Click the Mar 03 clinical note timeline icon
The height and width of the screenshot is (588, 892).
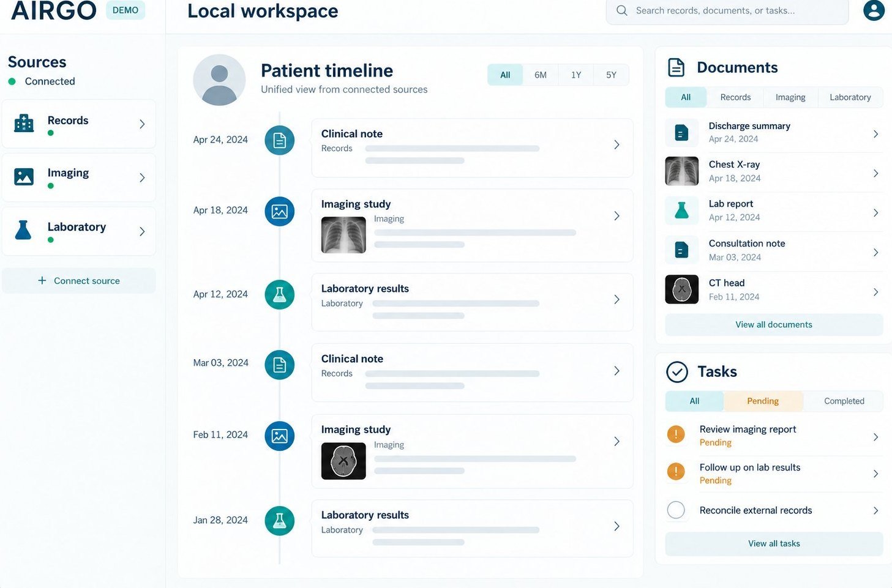(x=280, y=365)
